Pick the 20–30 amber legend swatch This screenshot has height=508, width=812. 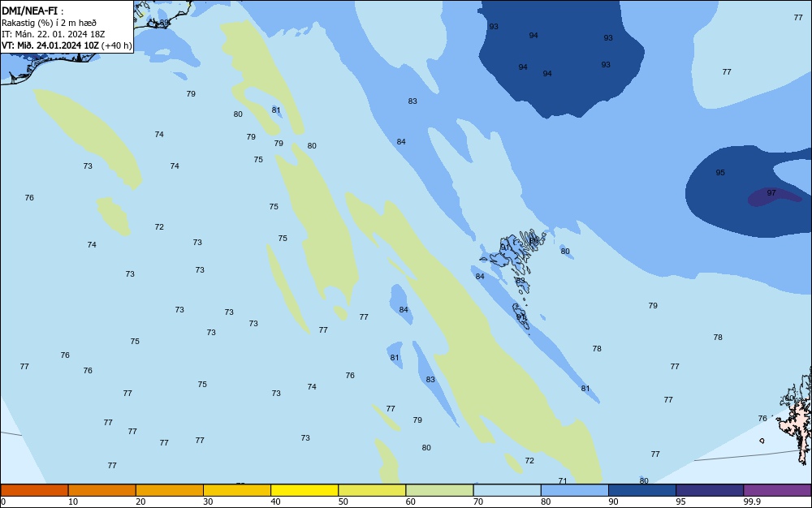click(x=170, y=490)
